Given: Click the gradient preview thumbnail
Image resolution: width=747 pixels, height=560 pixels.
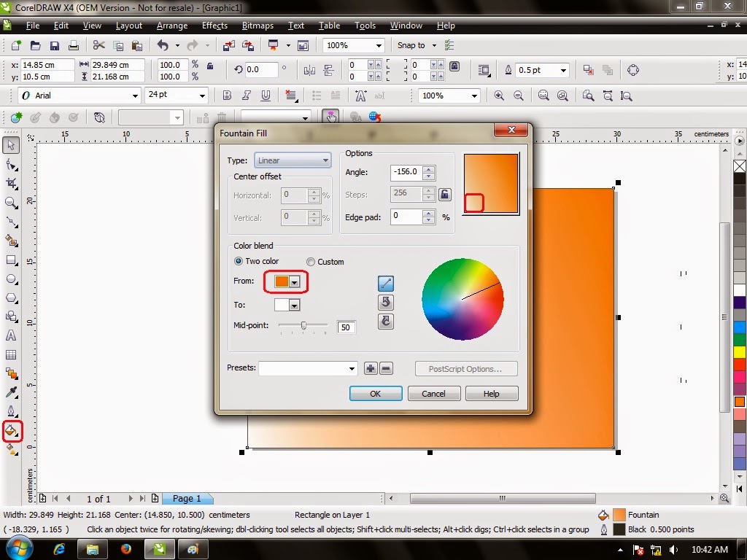Looking at the screenshot, I should tap(491, 183).
